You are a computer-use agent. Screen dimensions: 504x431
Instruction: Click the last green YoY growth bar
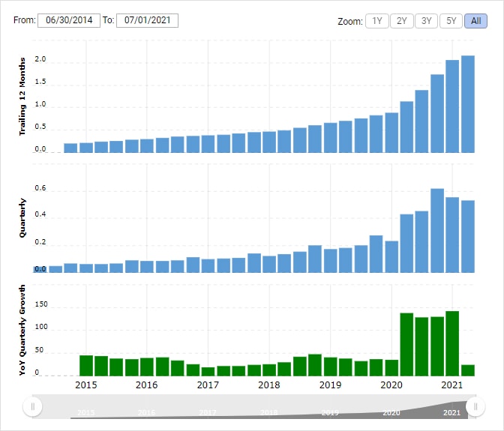468,370
